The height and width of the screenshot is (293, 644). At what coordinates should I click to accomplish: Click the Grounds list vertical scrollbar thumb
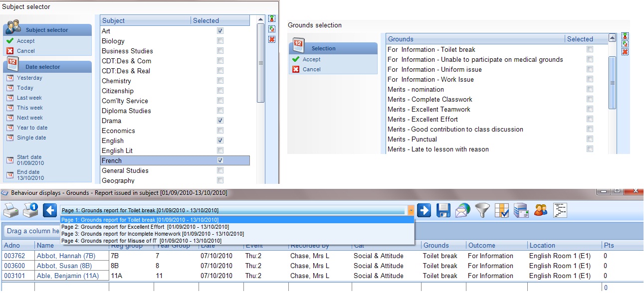tap(613, 83)
